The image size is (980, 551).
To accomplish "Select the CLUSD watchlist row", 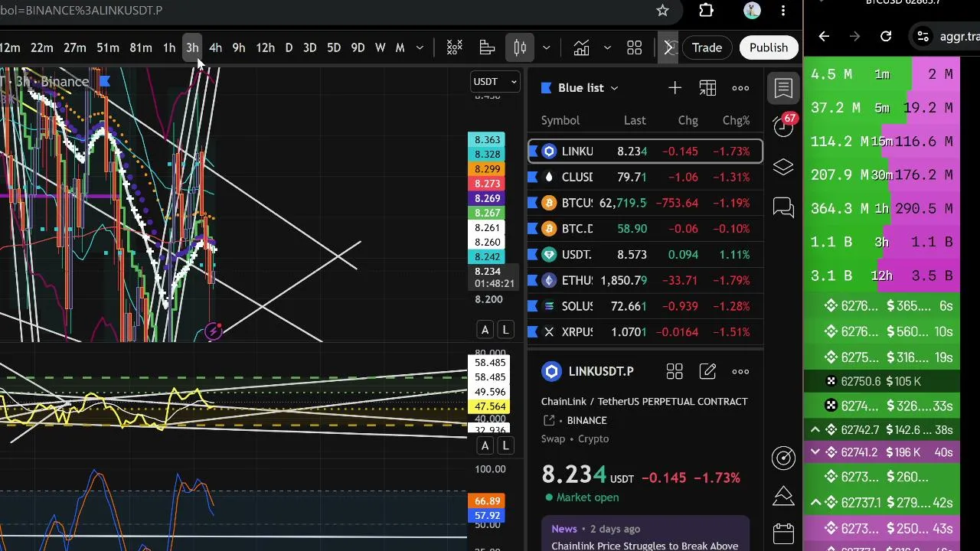I will (645, 177).
